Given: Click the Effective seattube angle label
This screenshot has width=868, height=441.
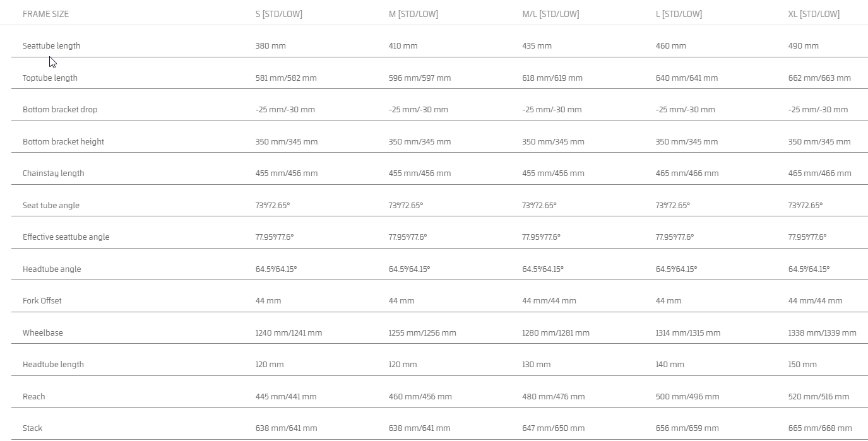Looking at the screenshot, I should click(x=66, y=237).
